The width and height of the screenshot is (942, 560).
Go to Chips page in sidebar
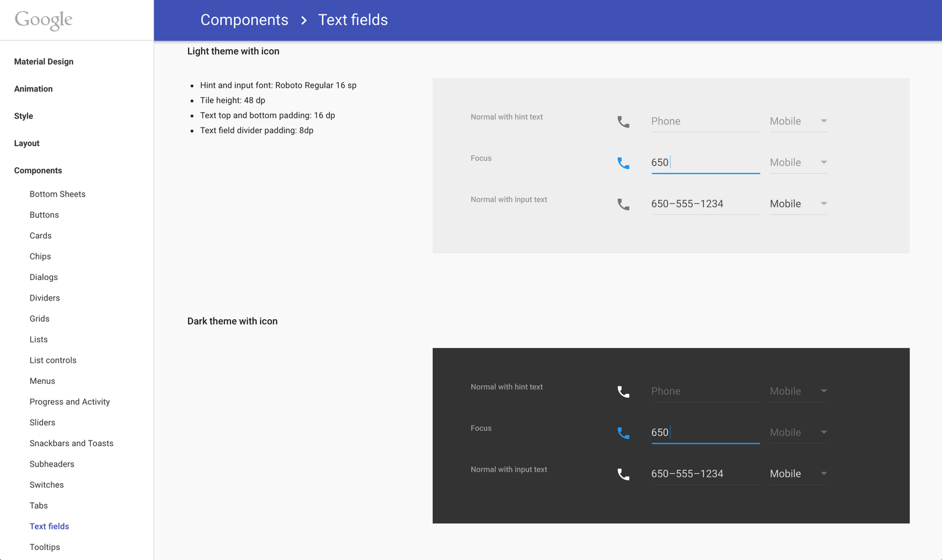[40, 256]
